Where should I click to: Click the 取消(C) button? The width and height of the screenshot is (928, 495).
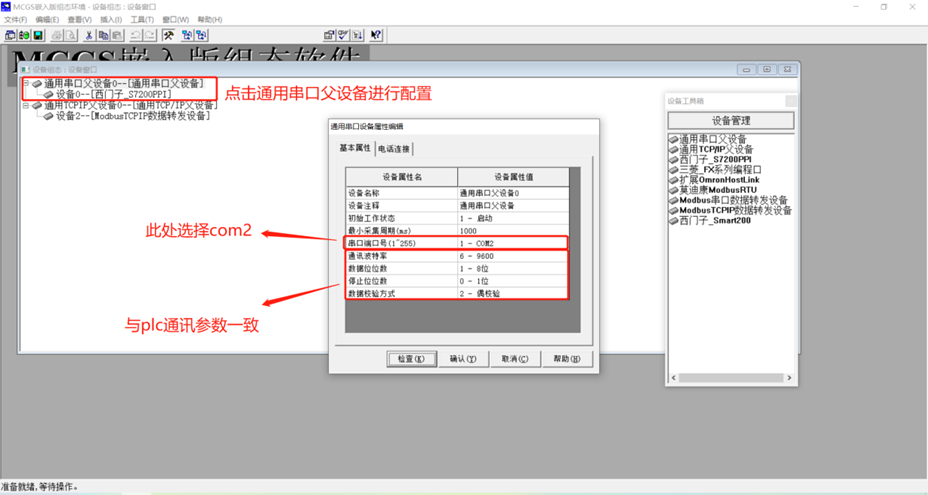pos(515,359)
